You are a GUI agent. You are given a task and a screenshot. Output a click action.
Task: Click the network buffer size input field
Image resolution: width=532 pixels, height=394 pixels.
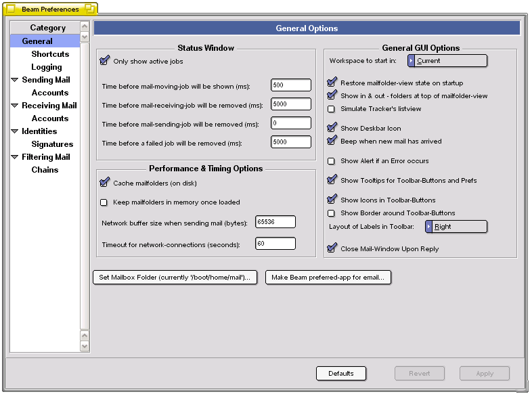[275, 222]
